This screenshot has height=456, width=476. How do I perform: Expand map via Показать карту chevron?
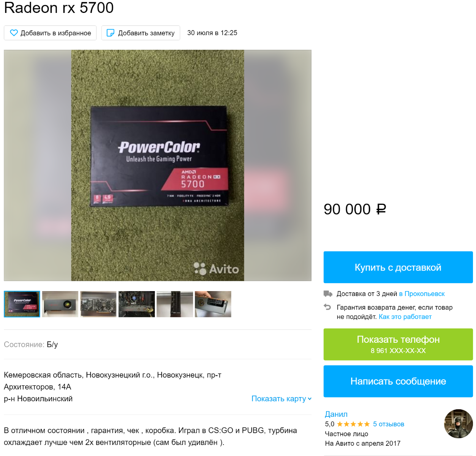[x=310, y=399]
